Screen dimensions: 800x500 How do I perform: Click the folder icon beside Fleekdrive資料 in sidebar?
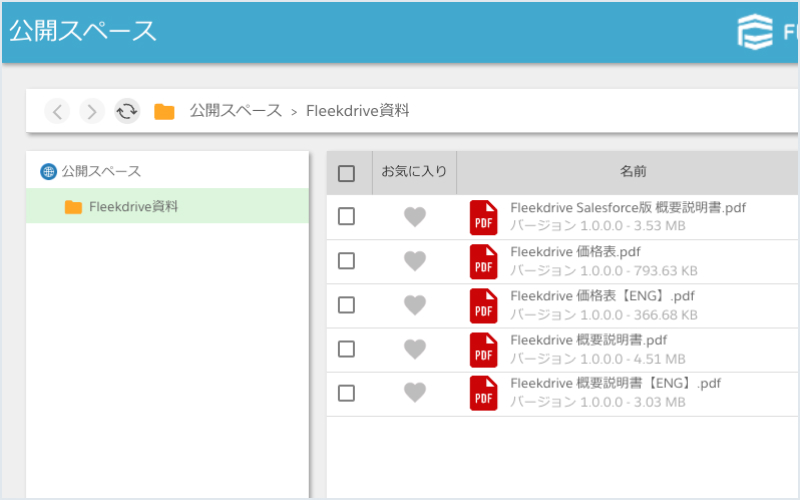coord(73,207)
